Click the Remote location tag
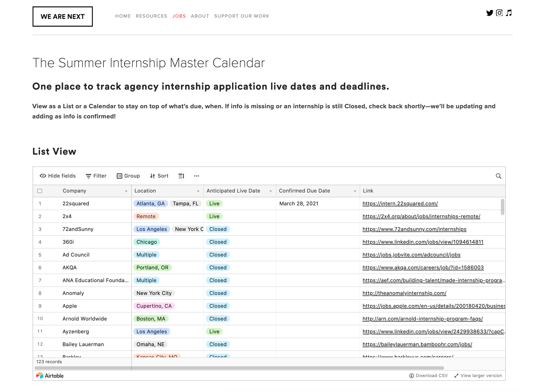Viewport: 541px width, 392px height. point(146,216)
